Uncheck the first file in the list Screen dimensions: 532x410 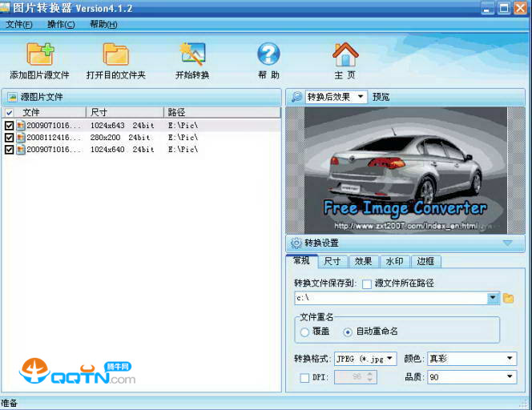(10, 126)
